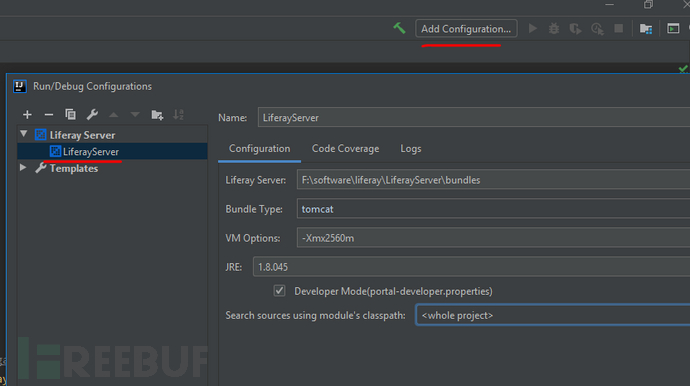
Task: Expand the Templates tree node
Action: click(x=23, y=168)
